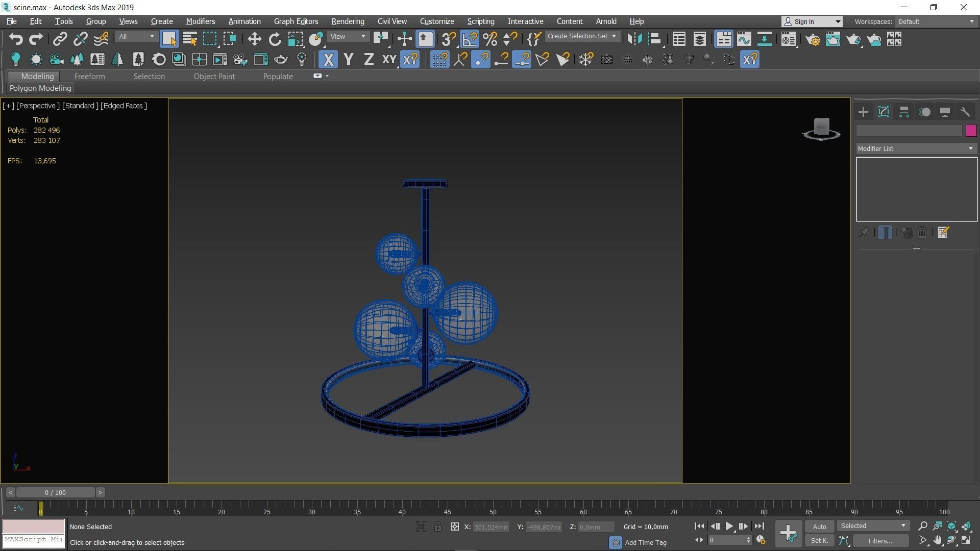Click the Mirror tool icon
This screenshot has height=551, width=980.
(634, 39)
